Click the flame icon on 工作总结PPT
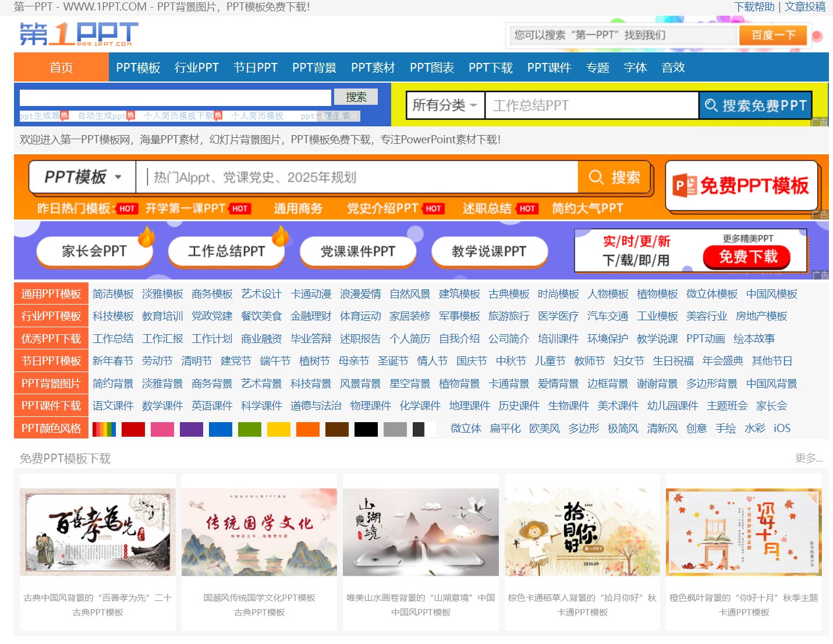The height and width of the screenshot is (644, 833). (280, 237)
